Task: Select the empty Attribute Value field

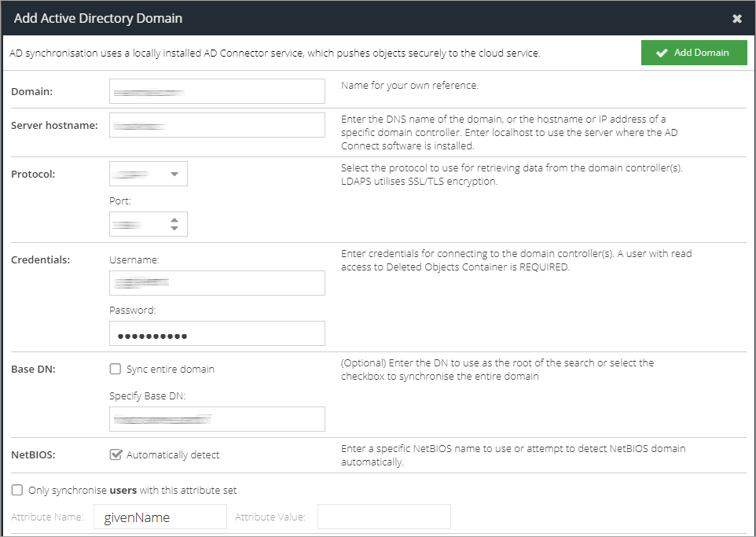Action: pos(384,517)
